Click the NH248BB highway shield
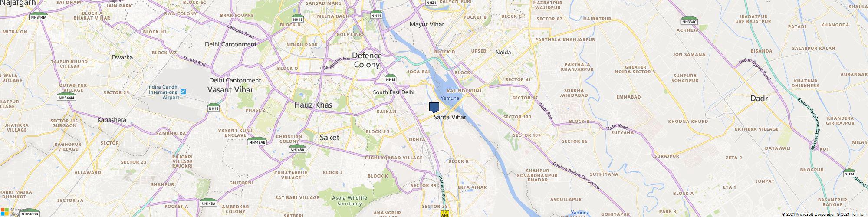The image size is (868, 217). click(x=30, y=214)
